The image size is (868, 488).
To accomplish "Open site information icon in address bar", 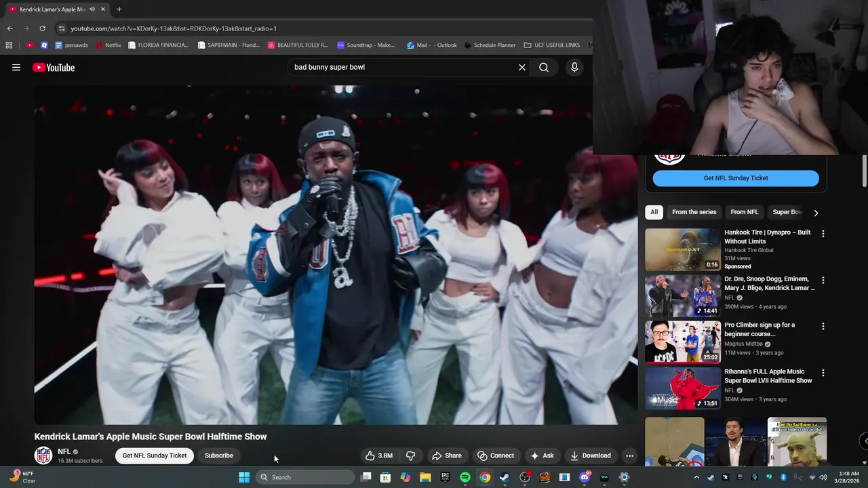I will point(62,28).
